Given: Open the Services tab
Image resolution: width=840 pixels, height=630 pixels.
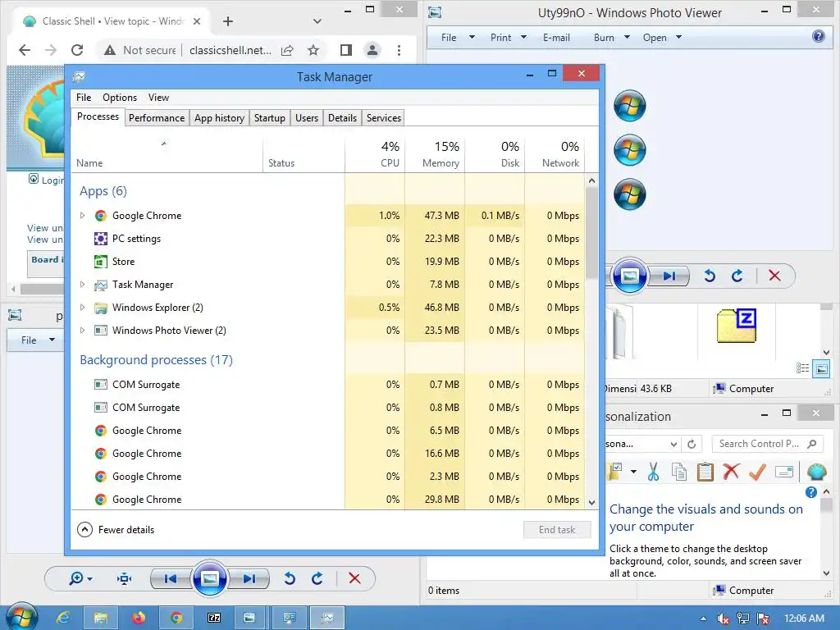Looking at the screenshot, I should 384,118.
